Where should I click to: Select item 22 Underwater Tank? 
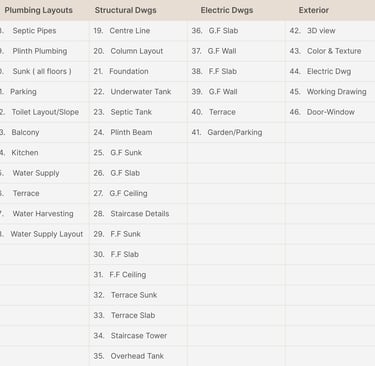click(x=132, y=92)
